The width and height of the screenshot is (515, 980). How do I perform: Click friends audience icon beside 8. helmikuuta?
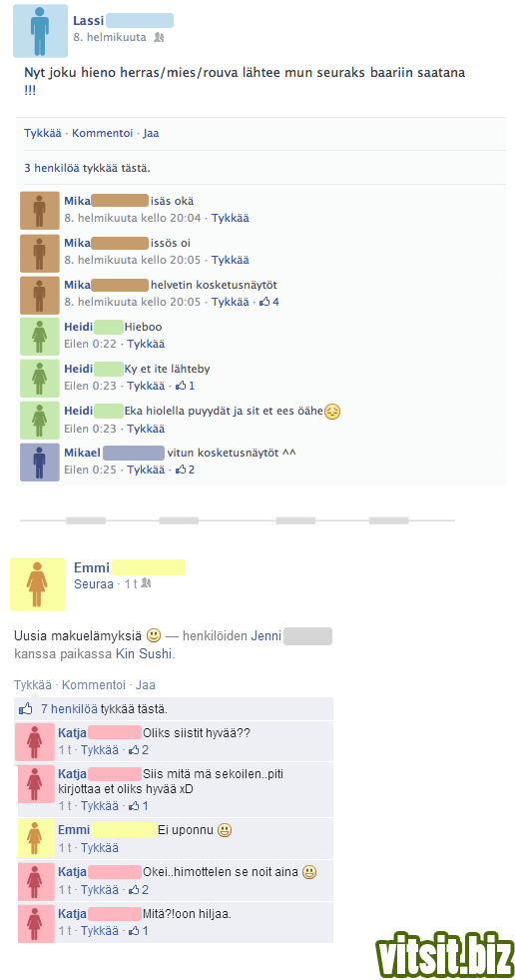159,38
